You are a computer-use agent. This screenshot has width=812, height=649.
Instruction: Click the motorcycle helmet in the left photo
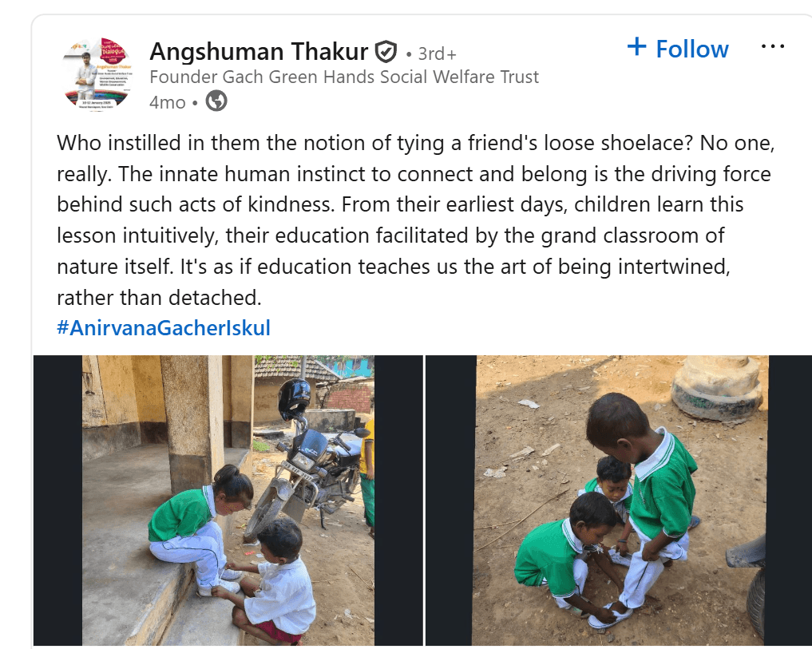pos(295,398)
